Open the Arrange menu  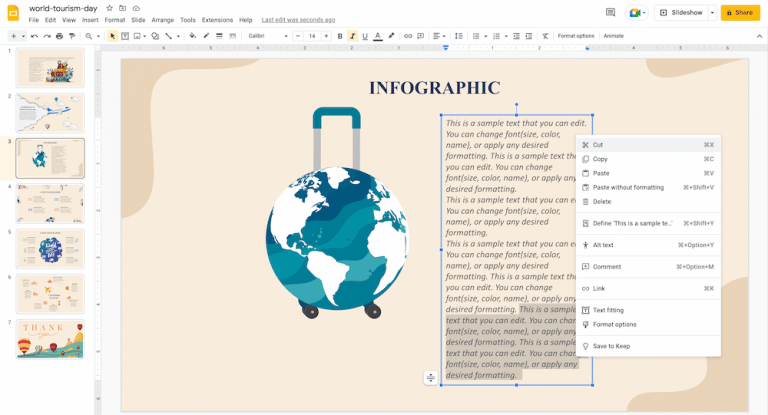point(163,20)
